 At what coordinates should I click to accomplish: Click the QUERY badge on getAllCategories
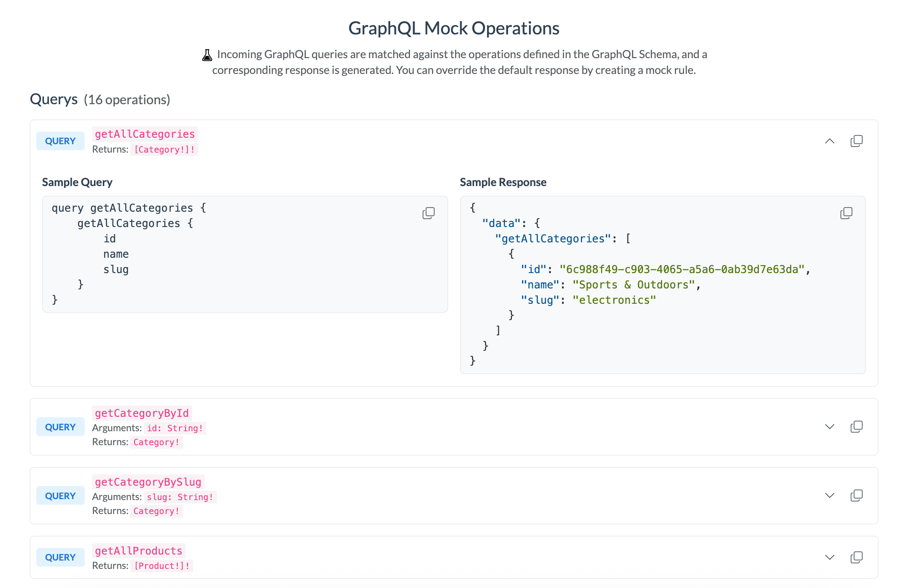pos(60,140)
